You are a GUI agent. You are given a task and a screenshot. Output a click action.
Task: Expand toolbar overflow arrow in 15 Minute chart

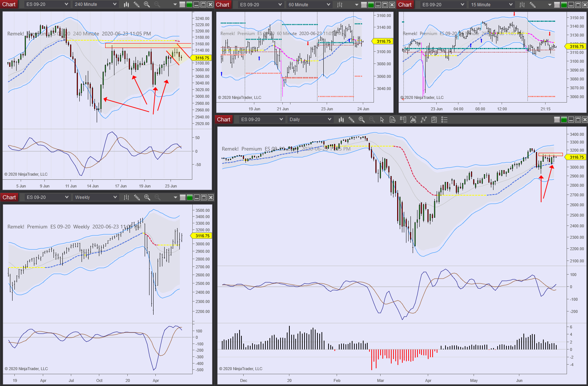tap(550, 5)
